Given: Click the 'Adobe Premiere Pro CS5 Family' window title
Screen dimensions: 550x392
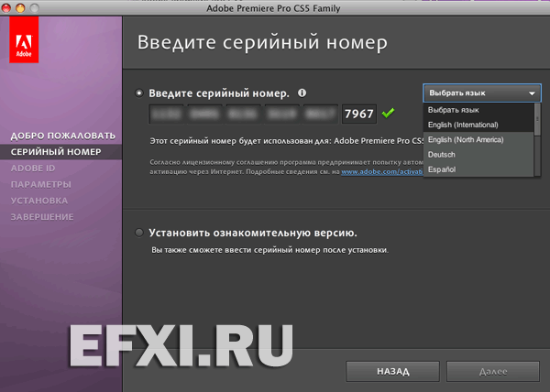Looking at the screenshot, I should pos(273,8).
